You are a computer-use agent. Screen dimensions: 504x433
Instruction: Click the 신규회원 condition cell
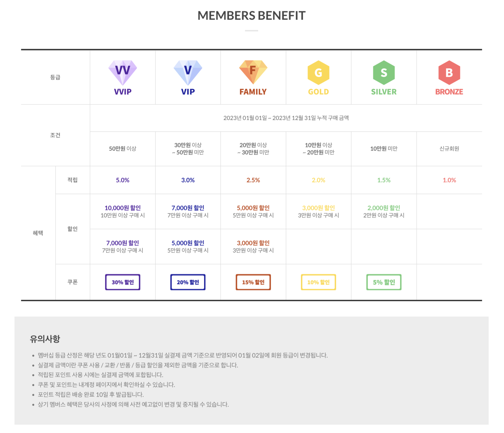tap(449, 148)
